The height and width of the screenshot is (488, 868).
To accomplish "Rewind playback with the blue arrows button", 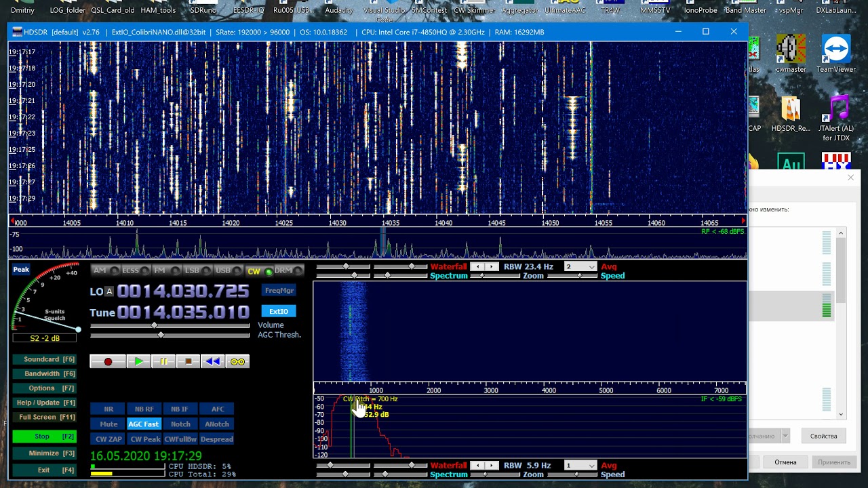I will (x=213, y=362).
